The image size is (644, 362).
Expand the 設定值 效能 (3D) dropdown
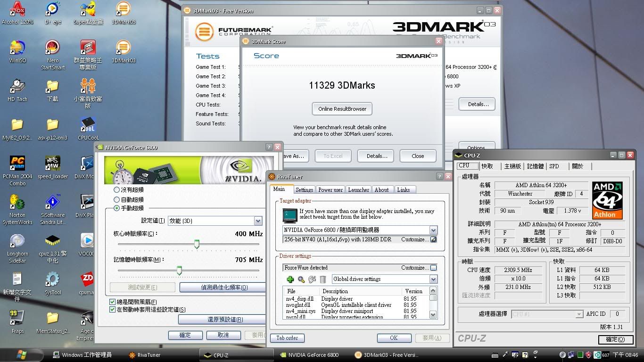(x=258, y=221)
